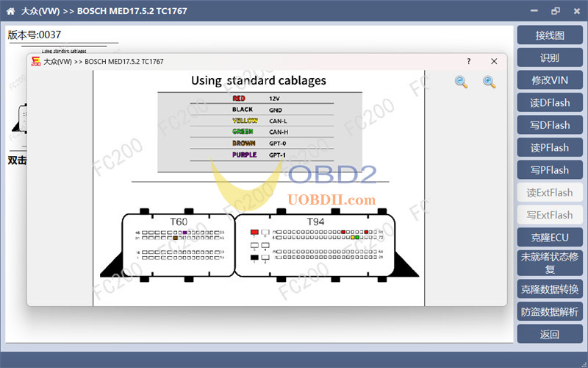Image resolution: width=588 pixels, height=368 pixels.
Task: Minimize the main application window
Action: [x=534, y=11]
